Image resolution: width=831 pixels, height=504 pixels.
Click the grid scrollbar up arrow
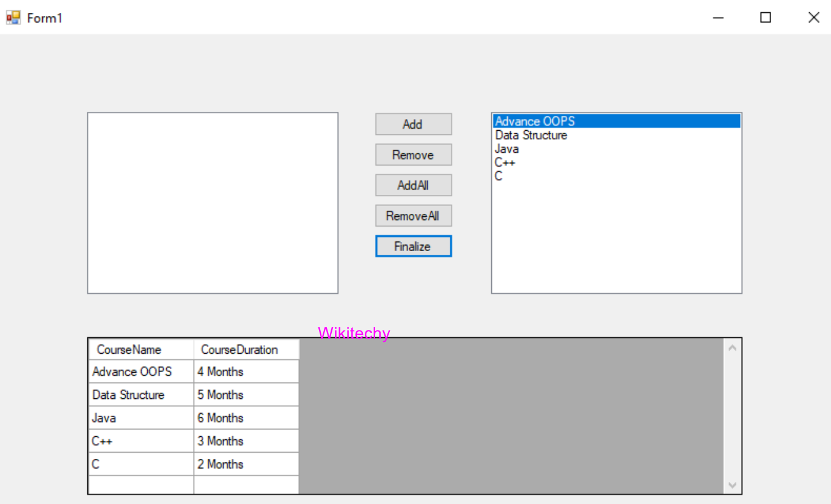pos(732,348)
